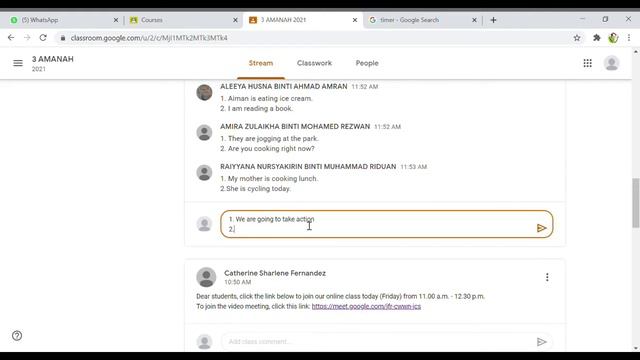640x360 pixels.
Task: Click the 11:53 AM comment timestamp
Action: click(413, 167)
